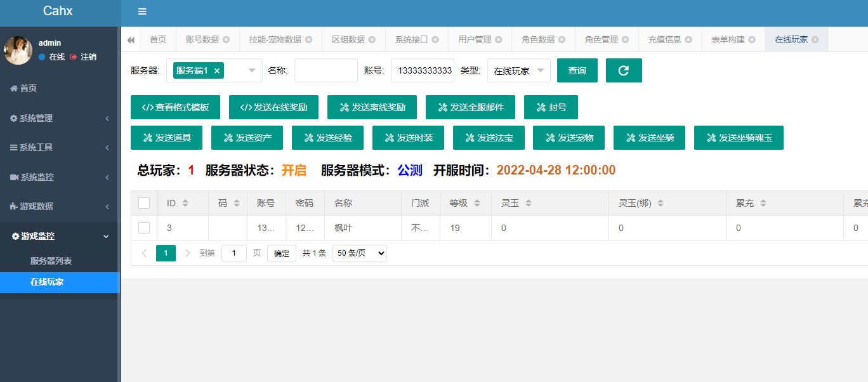Open the 类型 在线玩家 dropdown
This screenshot has width=868, height=382.
click(x=518, y=70)
